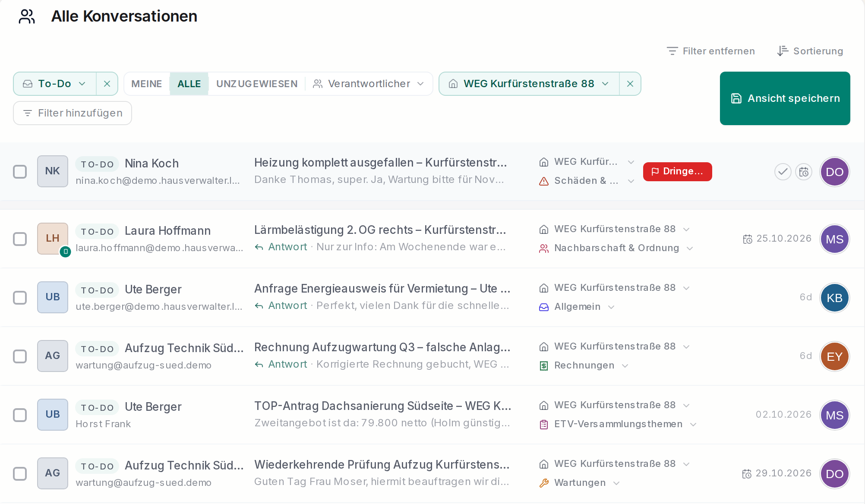Screen dimensions: 865x504
Task: Tick the checkbox for Anfrage Energieausweis row
Action: (20, 298)
